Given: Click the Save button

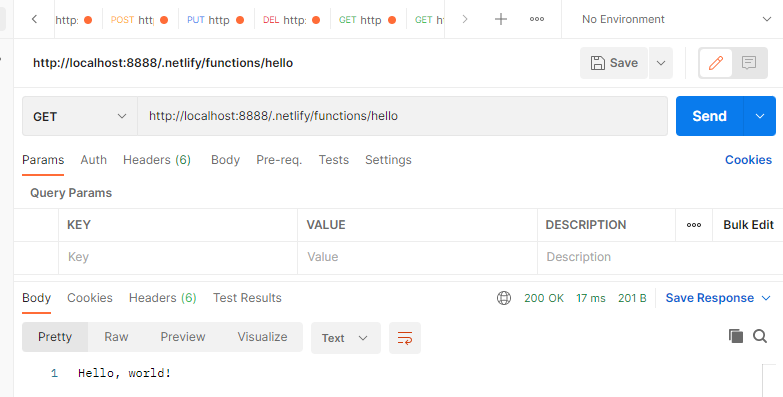Looking at the screenshot, I should tap(614, 63).
